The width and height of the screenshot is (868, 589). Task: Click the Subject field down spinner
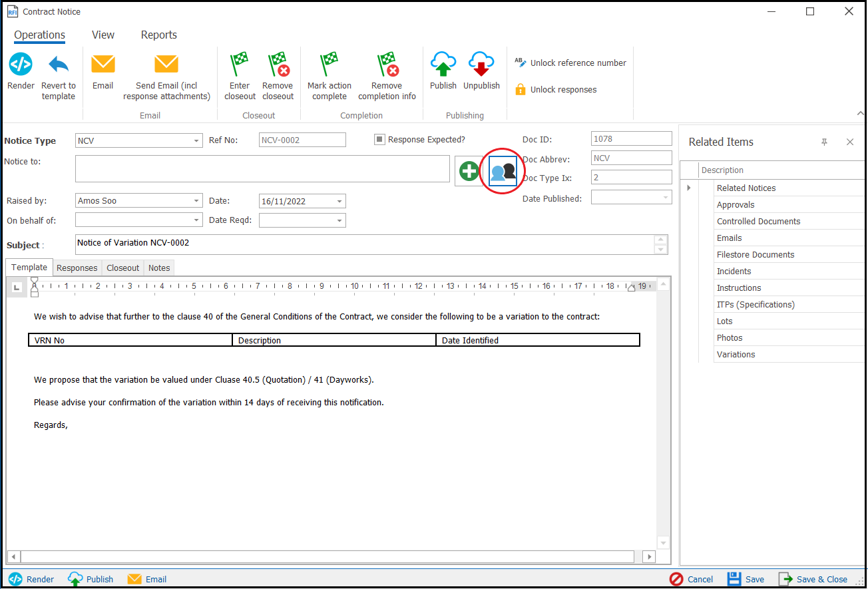tap(661, 250)
